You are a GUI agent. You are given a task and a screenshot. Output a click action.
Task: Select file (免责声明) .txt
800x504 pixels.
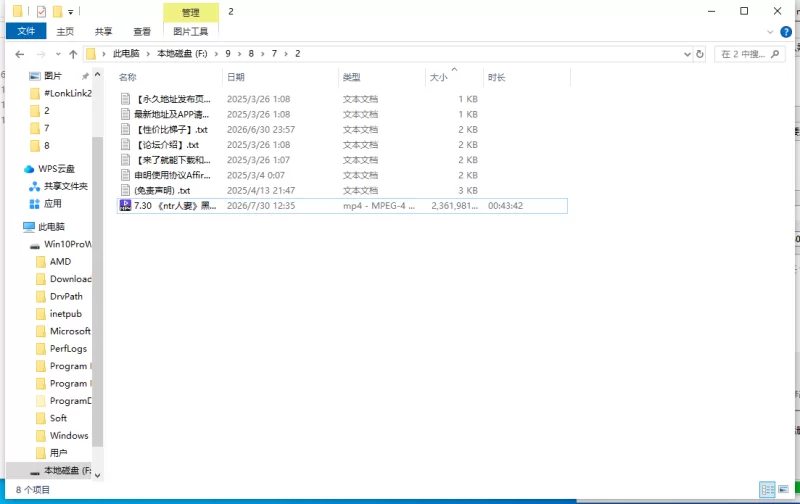point(162,191)
